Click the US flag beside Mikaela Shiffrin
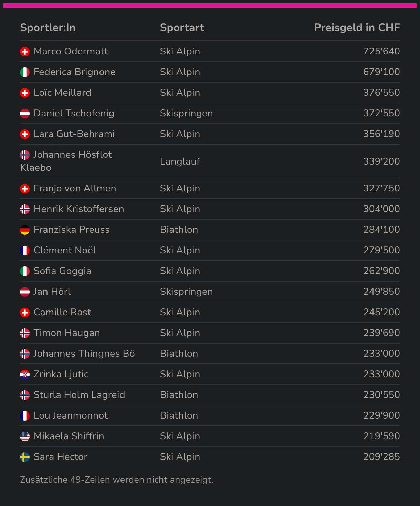Screen dimensions: 420x506 25,436
